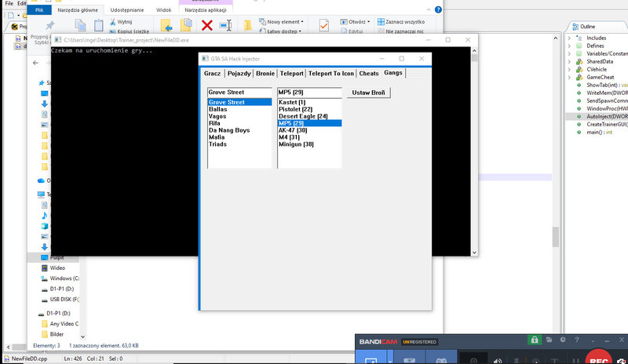628x364 pixels.
Task: Click Zaznacz wszystko in the ribbon
Action: 401,22
